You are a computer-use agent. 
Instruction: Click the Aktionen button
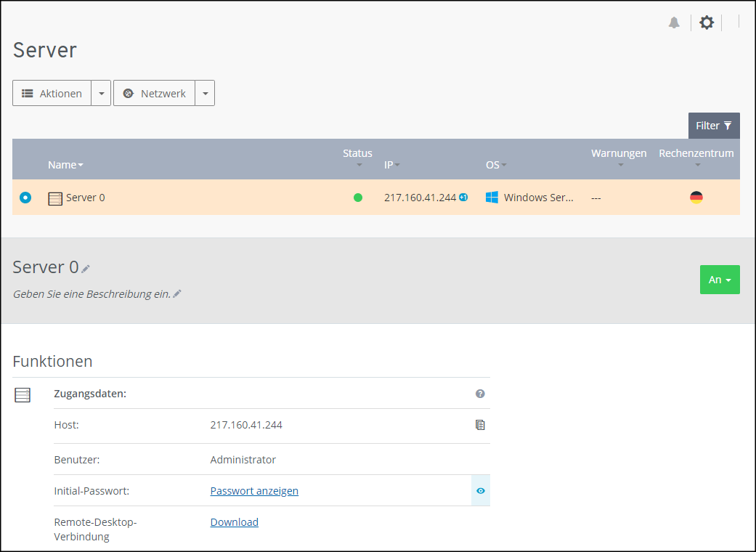[x=52, y=94]
